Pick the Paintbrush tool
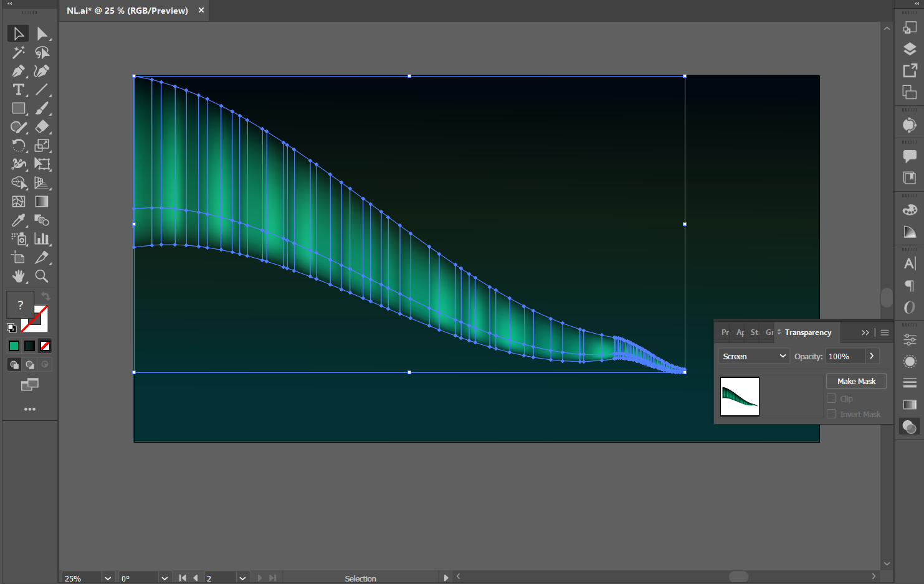The image size is (924, 584). (x=42, y=108)
